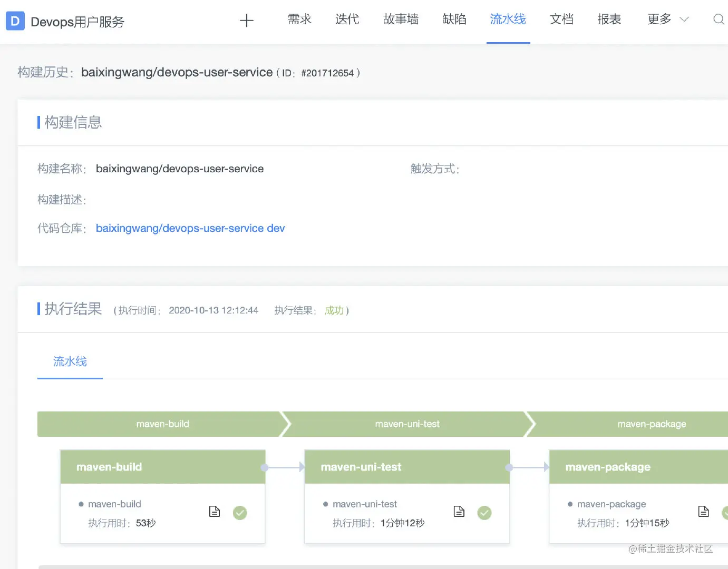Click the maven-build stage arrow in the pipeline bar
Viewport: 728px width, 569px height.
162,424
